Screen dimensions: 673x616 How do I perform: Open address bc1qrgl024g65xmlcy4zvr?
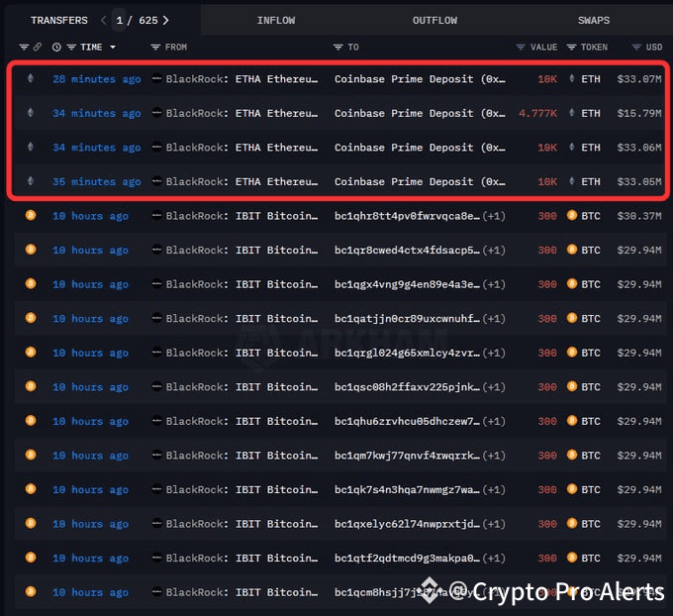(407, 353)
